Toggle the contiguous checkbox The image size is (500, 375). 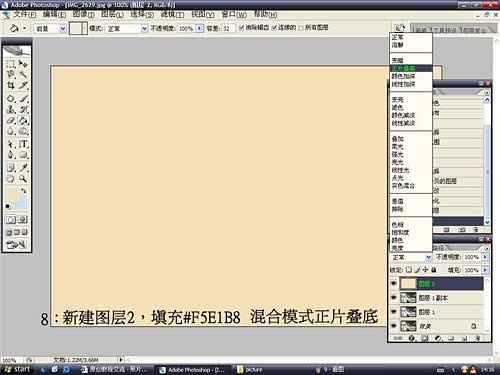(274, 28)
